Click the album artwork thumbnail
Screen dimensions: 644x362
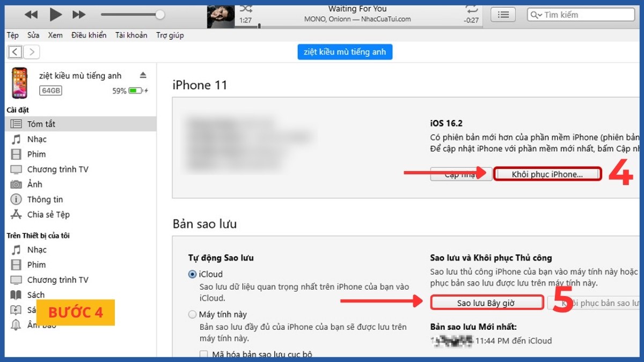(x=221, y=16)
